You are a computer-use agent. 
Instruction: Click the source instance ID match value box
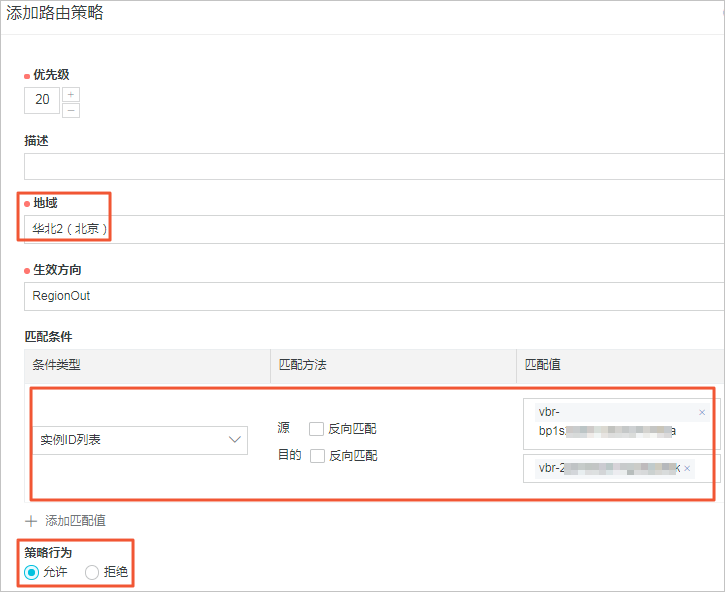(x=621, y=424)
